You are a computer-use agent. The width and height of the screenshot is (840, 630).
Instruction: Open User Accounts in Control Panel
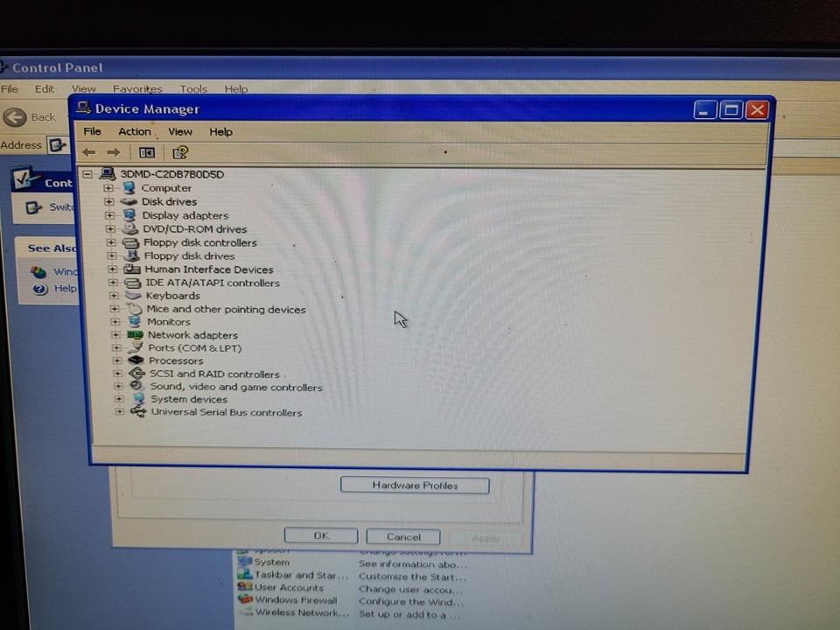(289, 587)
